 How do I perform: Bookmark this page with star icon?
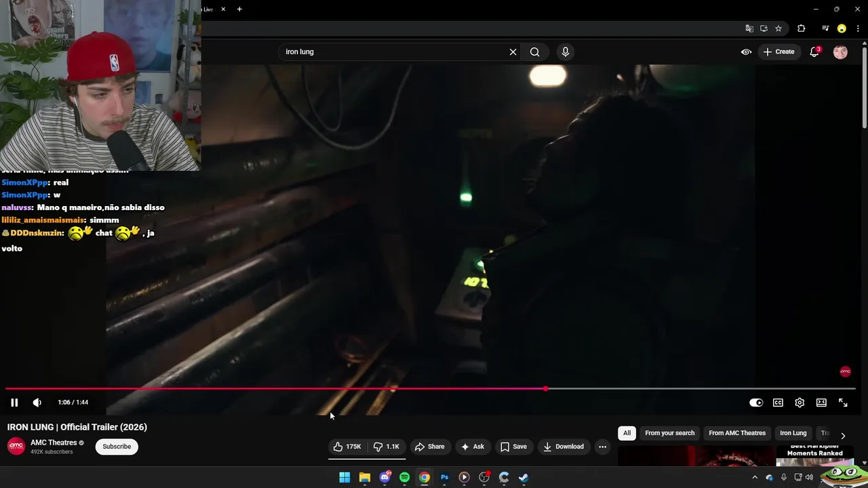778,28
